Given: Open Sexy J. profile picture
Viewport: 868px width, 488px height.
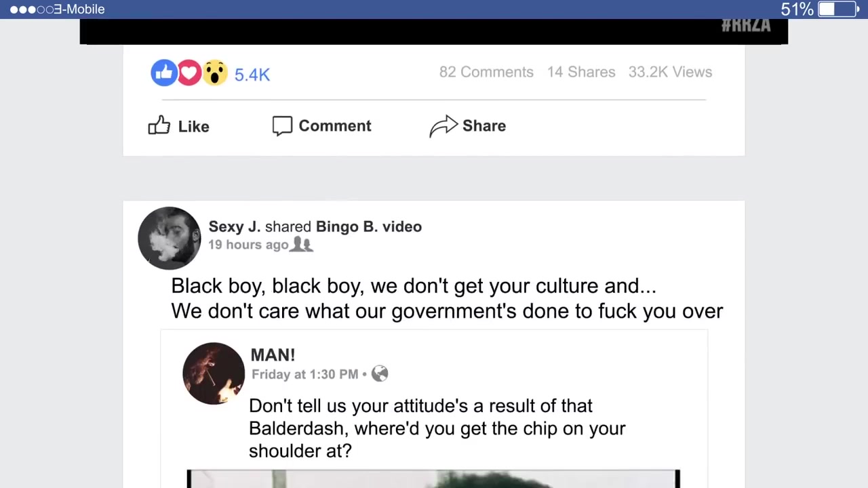Looking at the screenshot, I should tap(169, 238).
